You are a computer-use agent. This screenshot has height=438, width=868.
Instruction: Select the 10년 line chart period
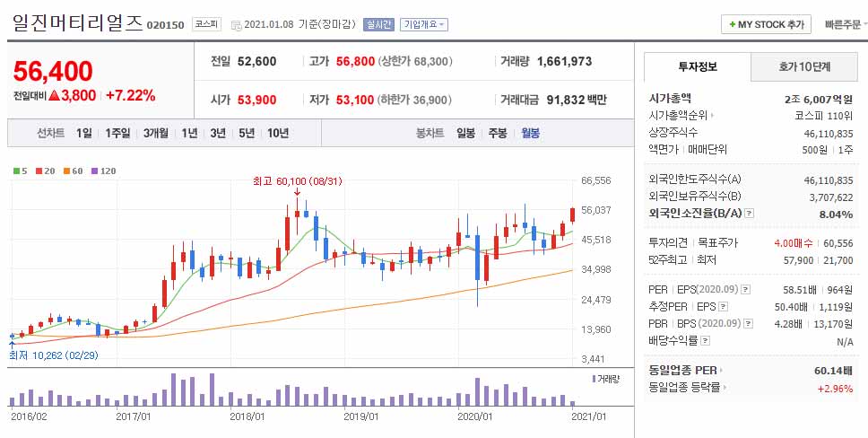pos(278,133)
